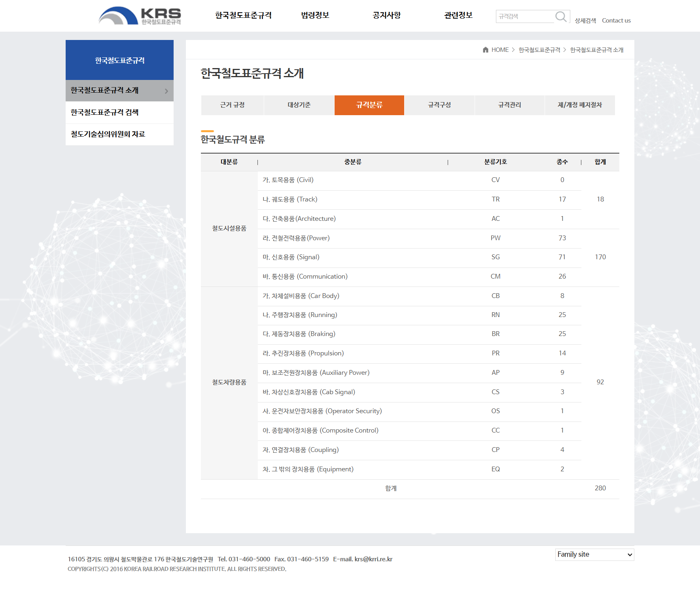Switch to 대상기준 tab
The height and width of the screenshot is (596, 700).
[x=299, y=105]
